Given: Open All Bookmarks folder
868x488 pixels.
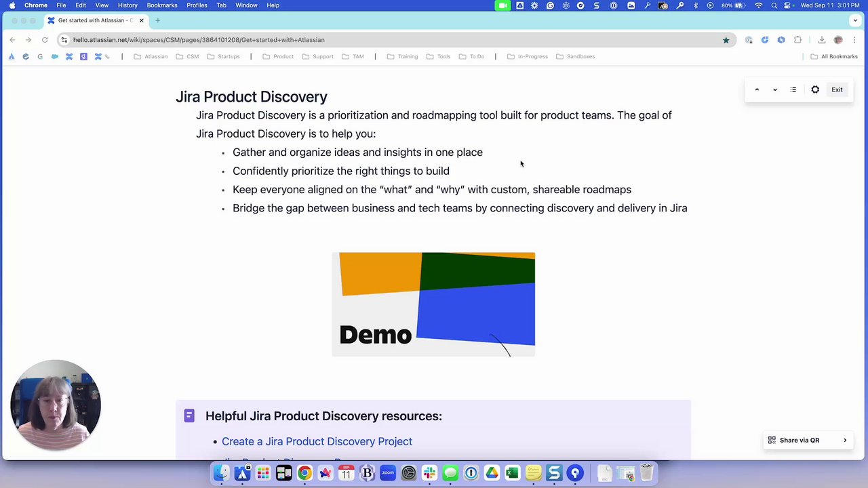Looking at the screenshot, I should (834, 56).
